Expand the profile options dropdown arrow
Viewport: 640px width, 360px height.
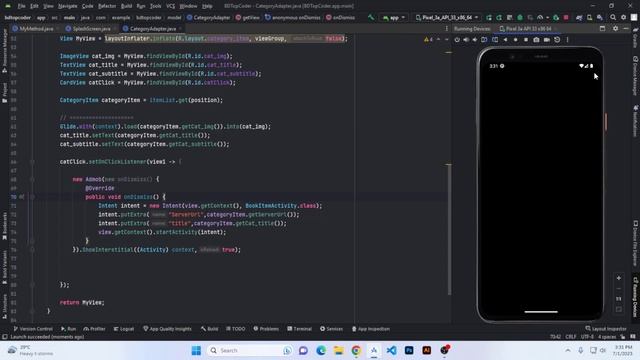click(547, 18)
